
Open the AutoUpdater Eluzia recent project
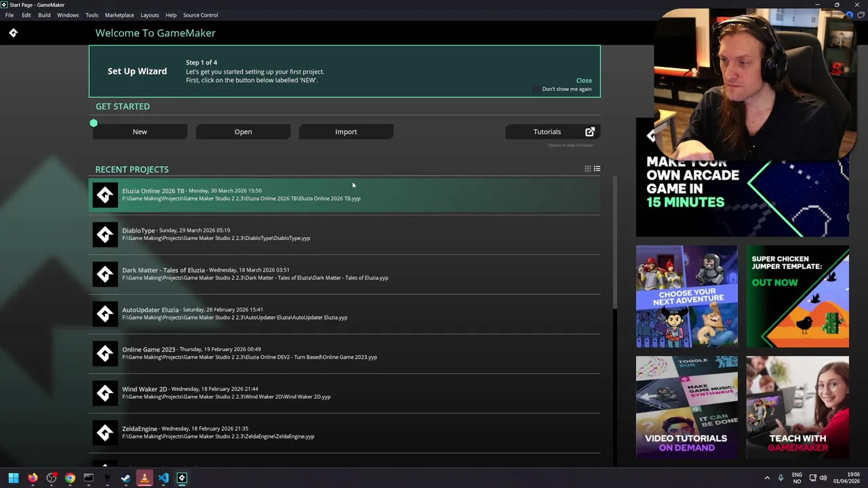(x=344, y=314)
